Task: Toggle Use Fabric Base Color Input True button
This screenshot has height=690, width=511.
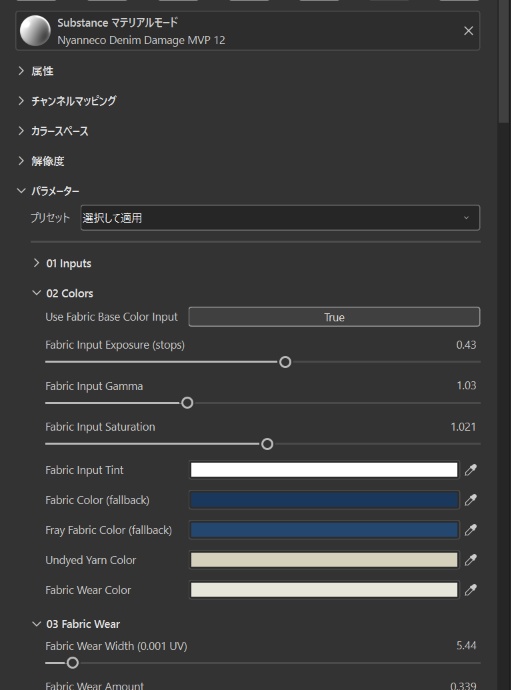Action: pyautogui.click(x=334, y=317)
